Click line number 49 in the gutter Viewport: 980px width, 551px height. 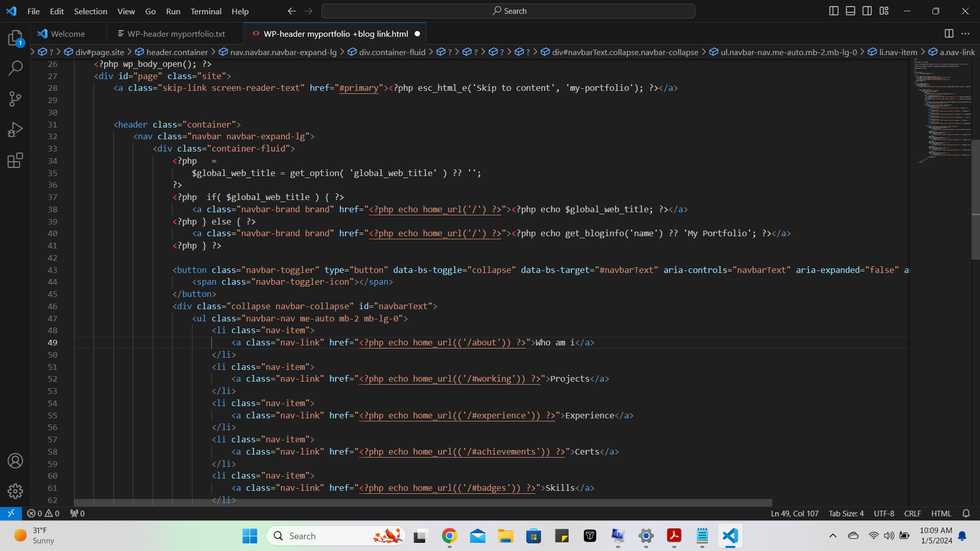click(53, 342)
